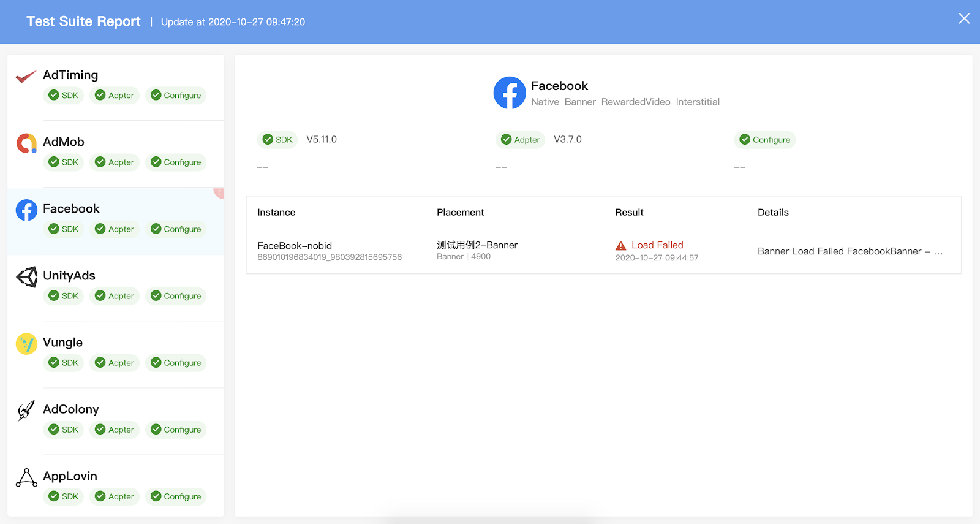This screenshot has width=980, height=524.
Task: Click the Adpter badge beside V3.7.0
Action: [x=520, y=139]
